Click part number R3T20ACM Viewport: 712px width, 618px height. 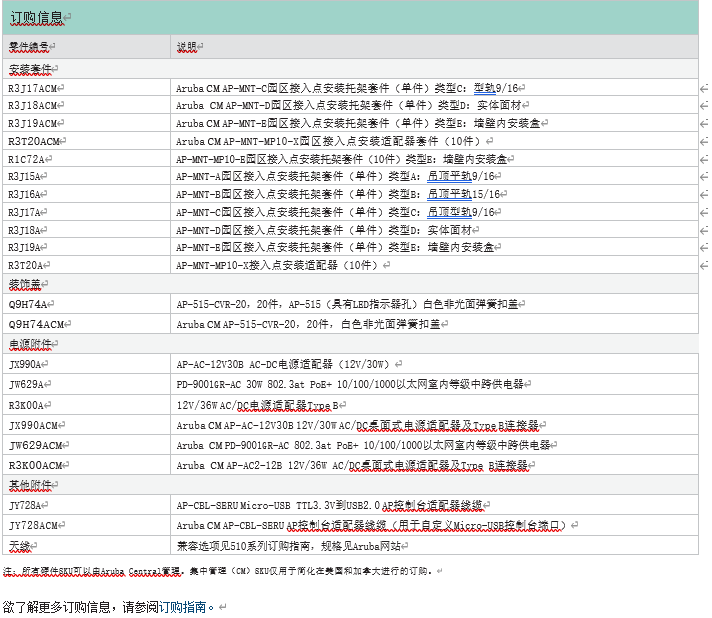(x=34, y=141)
